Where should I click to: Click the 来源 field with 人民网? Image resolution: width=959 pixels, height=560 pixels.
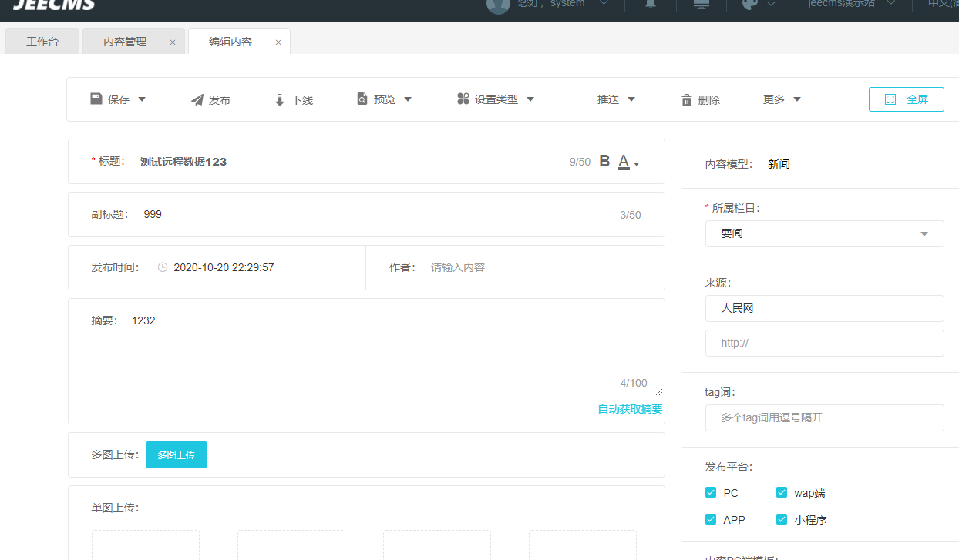coord(824,308)
